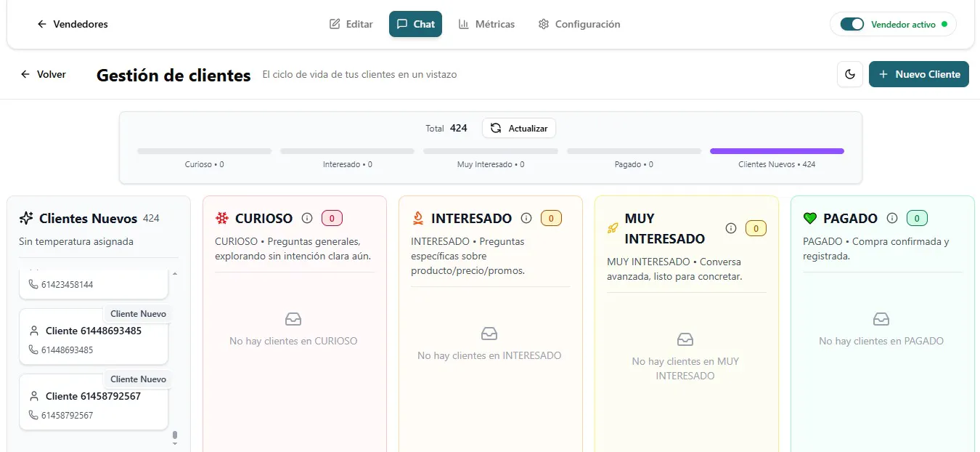Go back to Vendedores
This screenshot has height=452, width=980.
[73, 24]
